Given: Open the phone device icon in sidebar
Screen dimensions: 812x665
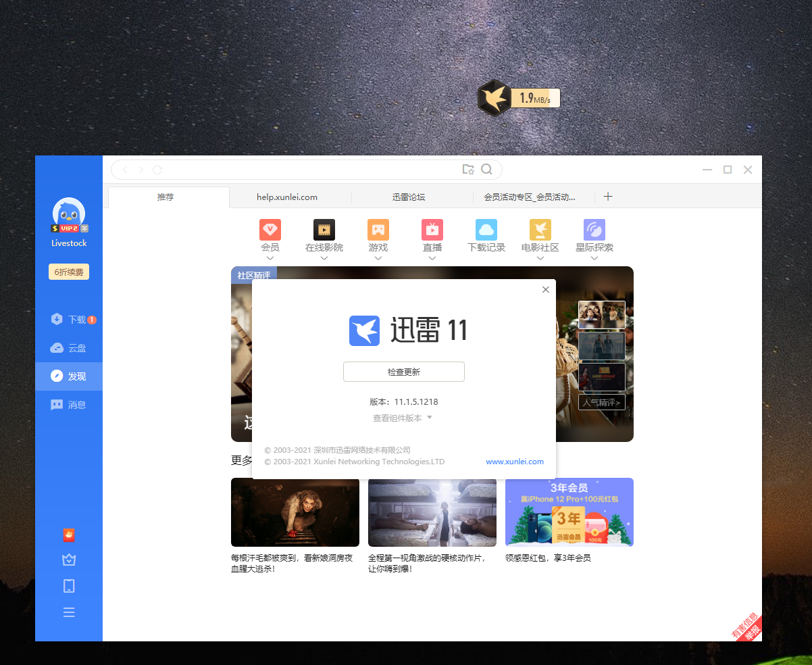Looking at the screenshot, I should click(69, 586).
